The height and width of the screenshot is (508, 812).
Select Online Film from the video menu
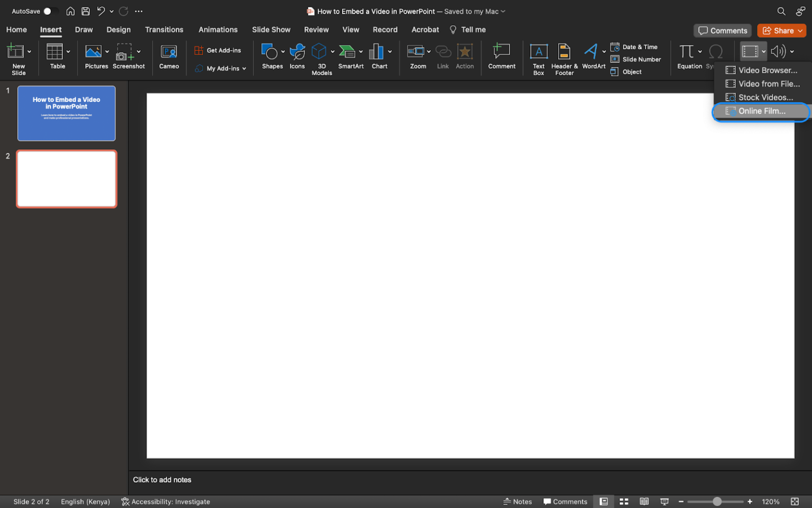760,111
